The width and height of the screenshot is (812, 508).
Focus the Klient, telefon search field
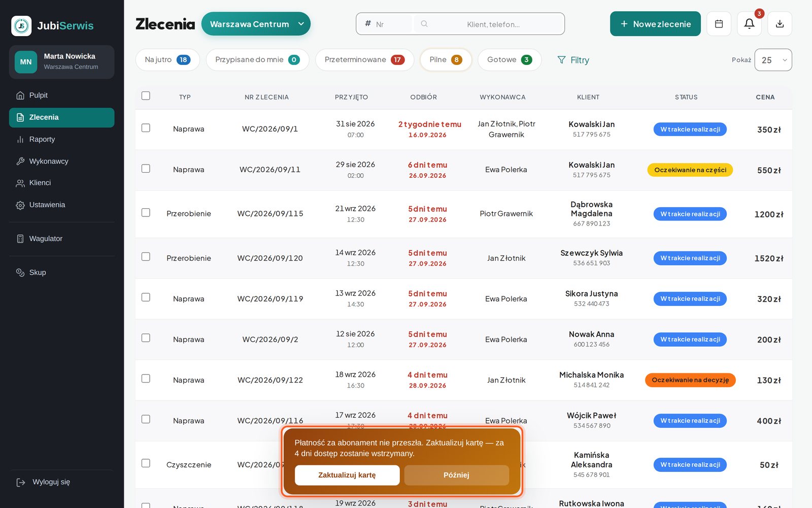coord(489,24)
